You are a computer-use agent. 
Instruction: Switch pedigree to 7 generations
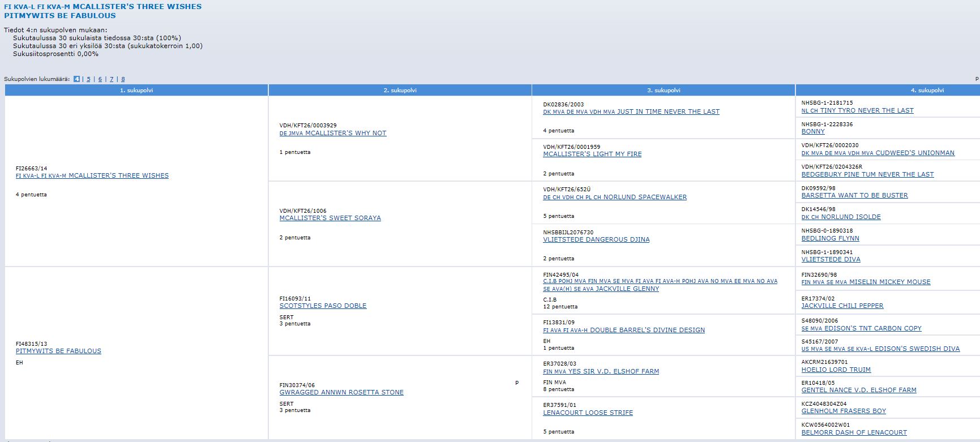(112, 79)
